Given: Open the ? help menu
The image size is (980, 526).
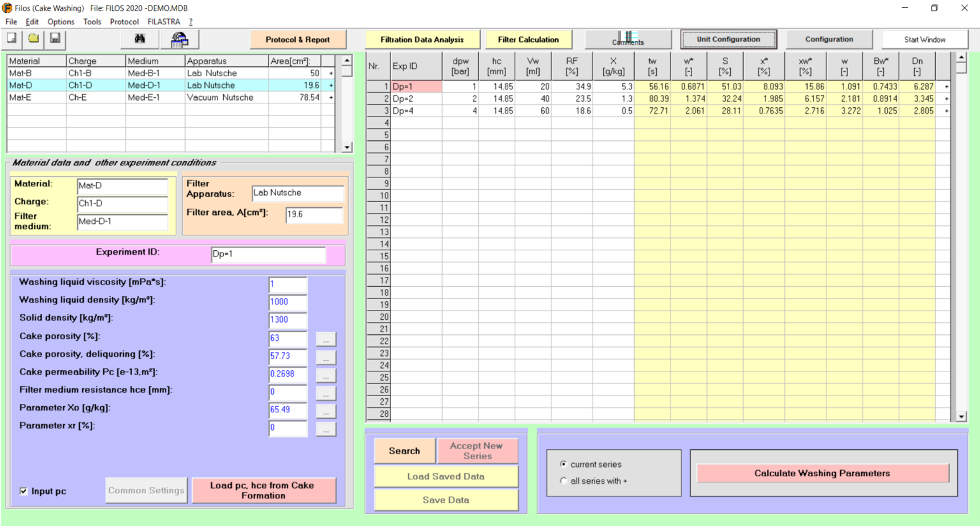Looking at the screenshot, I should [191, 22].
